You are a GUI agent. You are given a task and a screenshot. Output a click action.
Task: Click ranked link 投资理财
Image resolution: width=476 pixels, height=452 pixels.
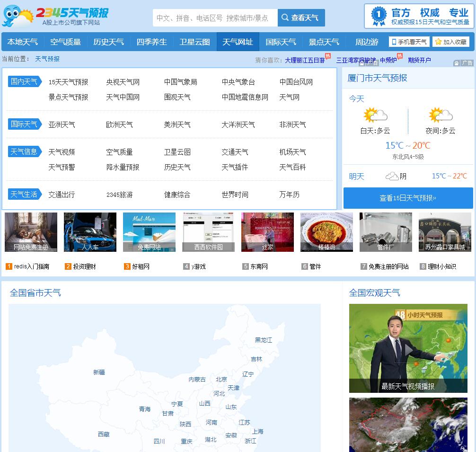coord(84,266)
